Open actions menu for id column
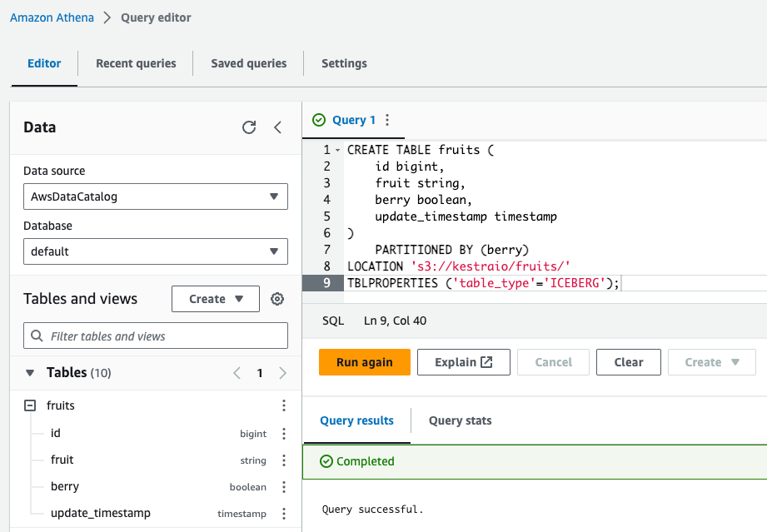Viewport: 767px width, 532px height. coord(284,433)
